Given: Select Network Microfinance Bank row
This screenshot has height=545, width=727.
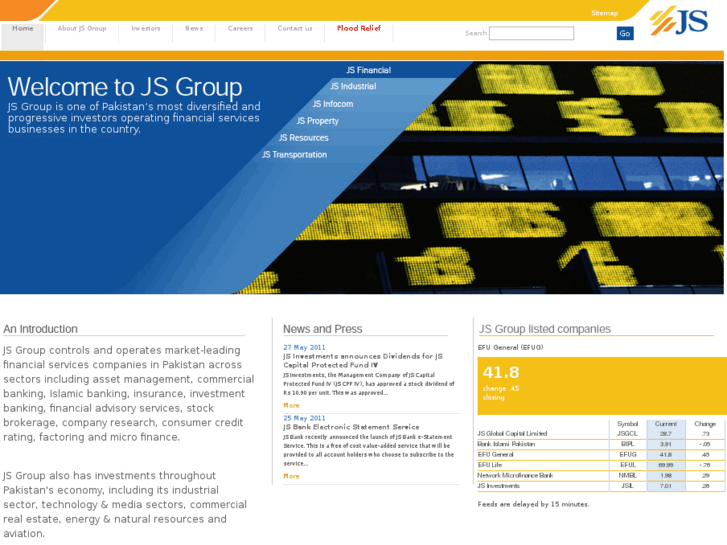Looking at the screenshot, I should 601,475.
